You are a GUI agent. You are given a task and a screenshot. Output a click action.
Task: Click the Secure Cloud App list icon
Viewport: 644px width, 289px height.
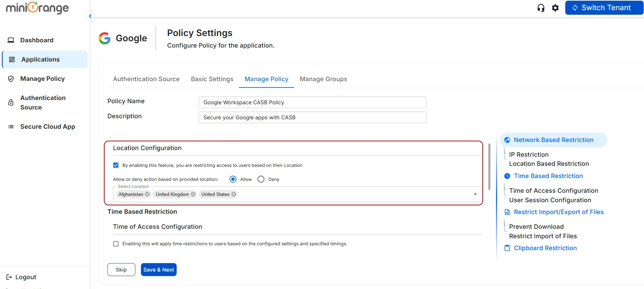(11, 127)
